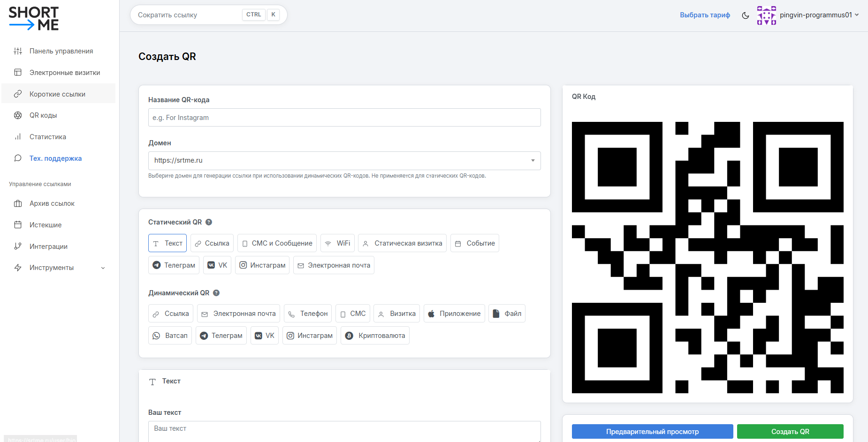Open the pingvin-programmus01 account menu

pos(808,15)
